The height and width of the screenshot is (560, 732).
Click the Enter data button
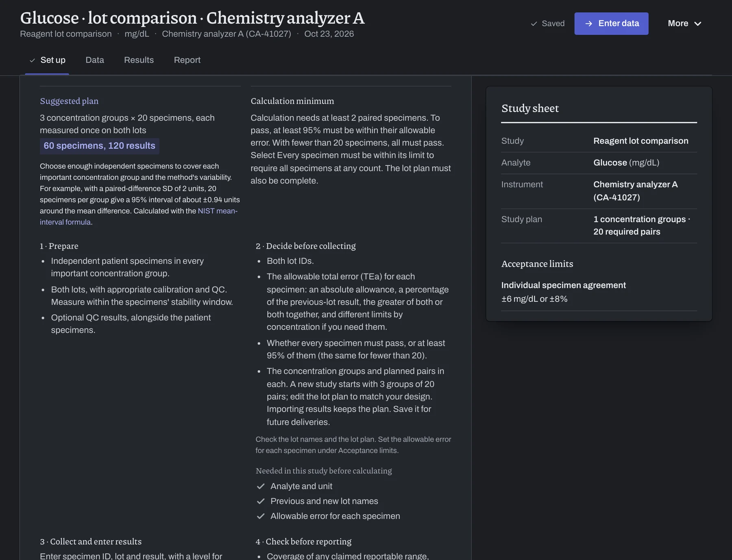pyautogui.click(x=611, y=24)
